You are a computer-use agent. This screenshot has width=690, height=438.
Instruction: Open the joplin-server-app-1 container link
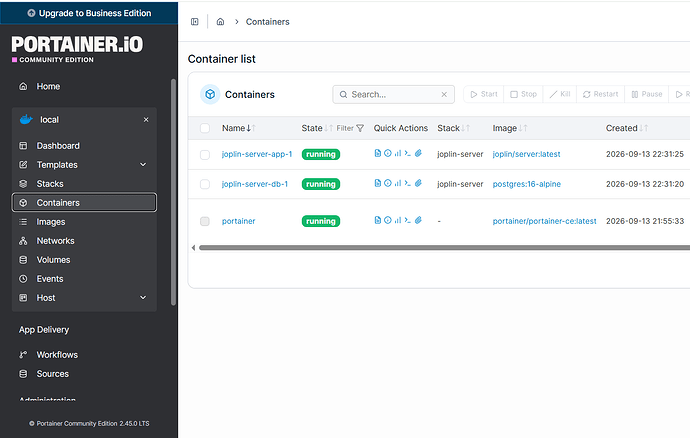tap(257, 154)
